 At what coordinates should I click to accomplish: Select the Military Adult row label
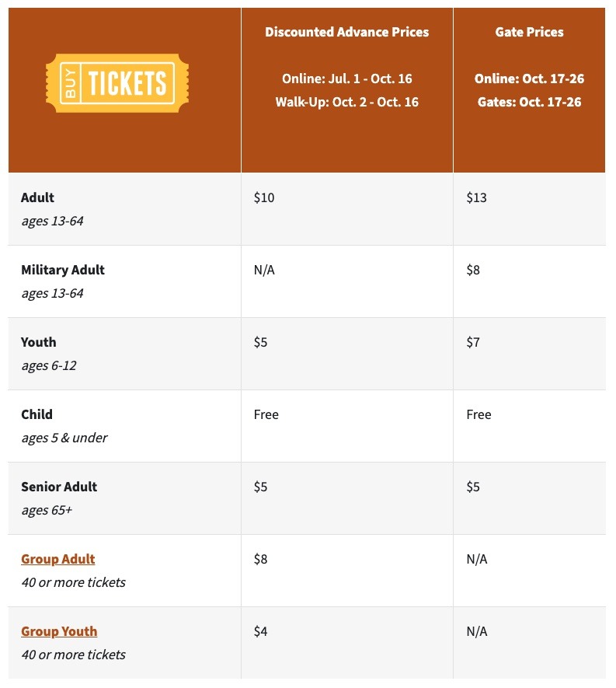pyautogui.click(x=63, y=270)
